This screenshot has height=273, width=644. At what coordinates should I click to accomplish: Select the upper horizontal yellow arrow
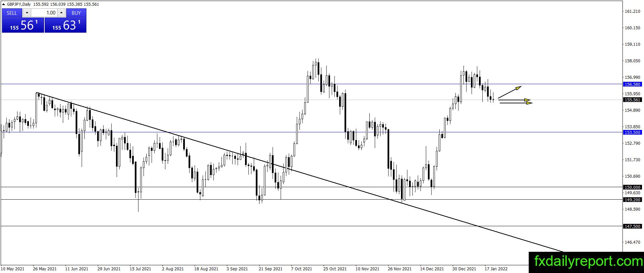tap(515, 100)
